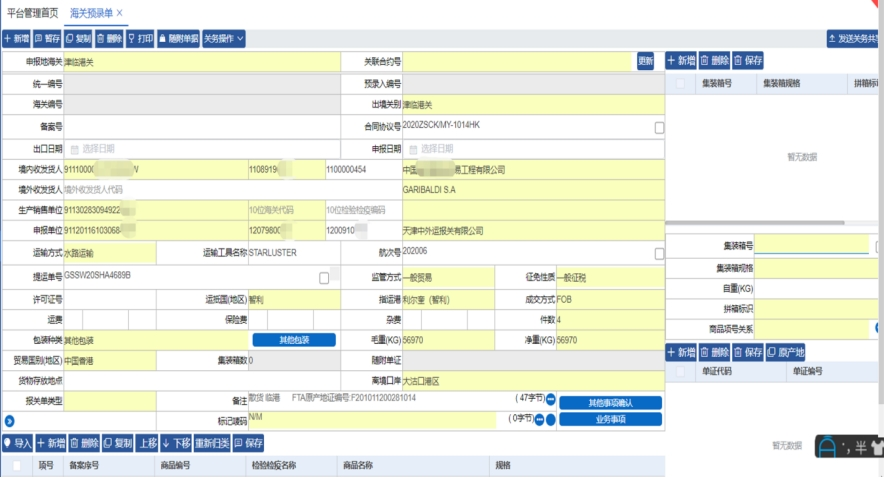Click the 其他事项确认 button
The height and width of the screenshot is (478, 884).
click(x=610, y=402)
